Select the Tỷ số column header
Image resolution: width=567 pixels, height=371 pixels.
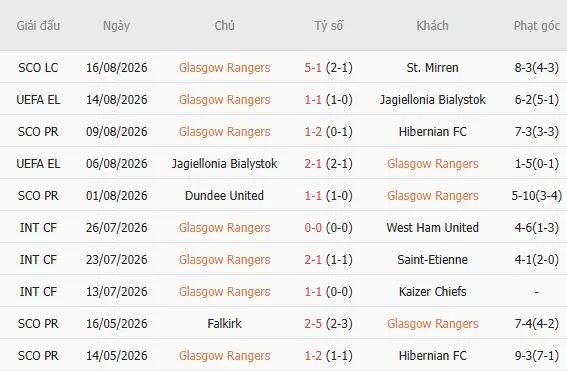point(328,26)
